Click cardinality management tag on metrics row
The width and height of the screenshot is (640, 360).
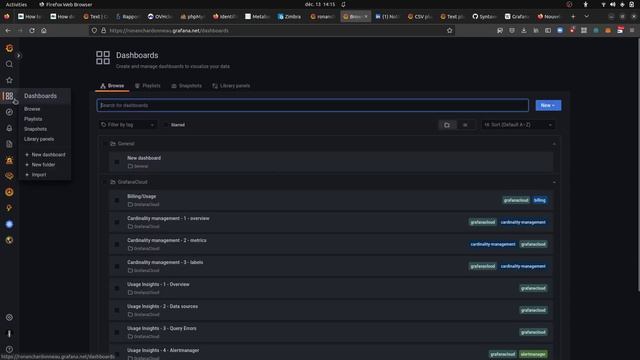(493, 244)
